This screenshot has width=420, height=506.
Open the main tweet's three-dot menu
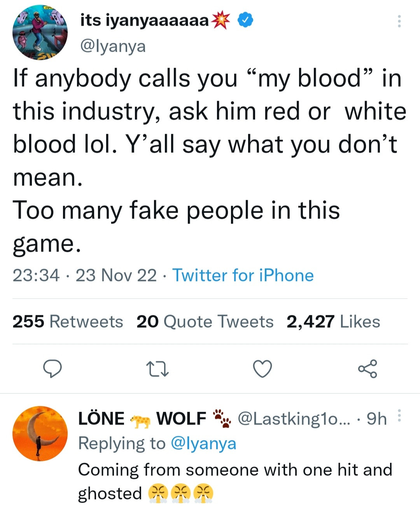pyautogui.click(x=399, y=21)
